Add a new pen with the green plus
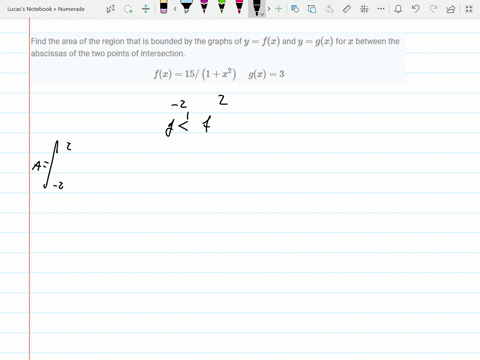 (x=279, y=9)
